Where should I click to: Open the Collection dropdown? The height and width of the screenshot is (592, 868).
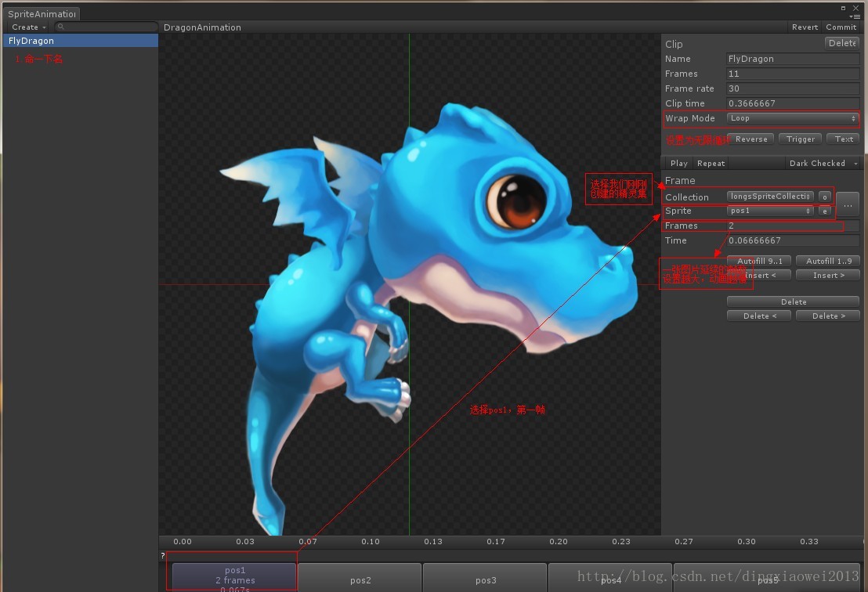point(770,197)
